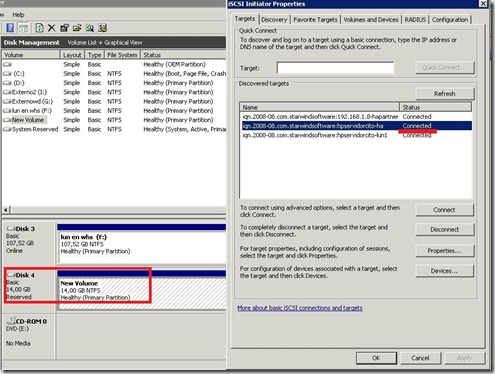Click the Disk 4 label in graphical view

click(25, 275)
